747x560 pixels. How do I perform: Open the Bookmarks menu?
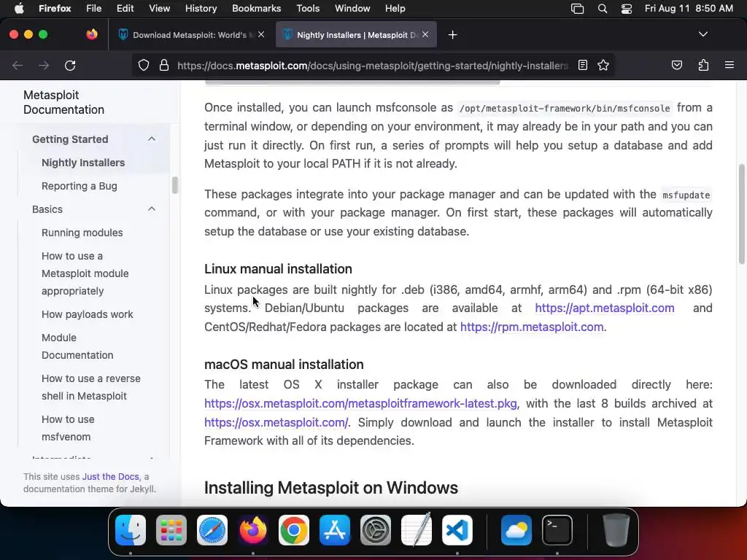[x=256, y=8]
